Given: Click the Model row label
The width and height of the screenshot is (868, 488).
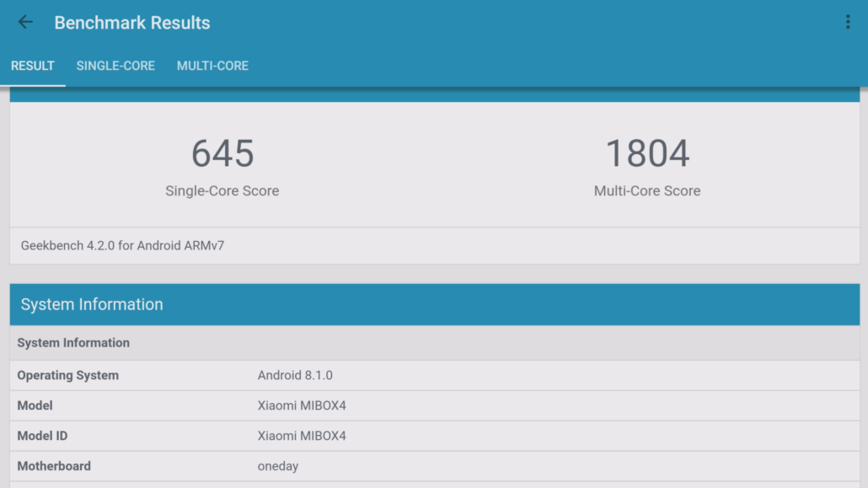Looking at the screenshot, I should coord(35,405).
